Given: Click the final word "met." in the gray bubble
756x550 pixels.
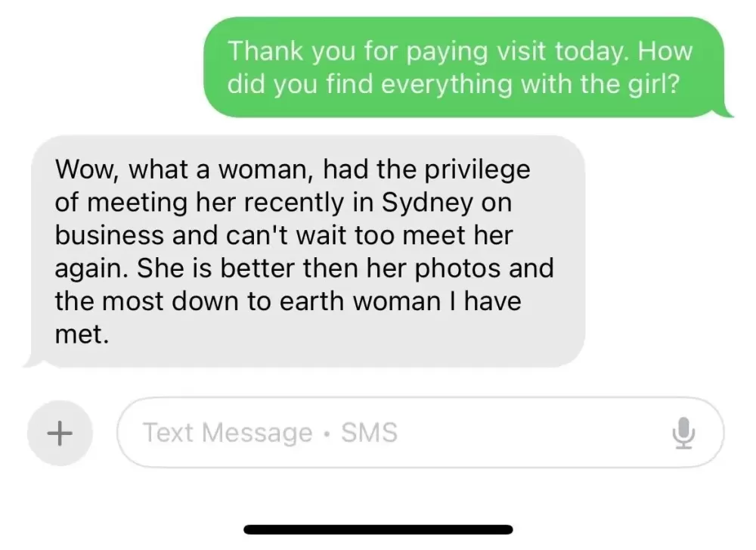Looking at the screenshot, I should pyautogui.click(x=82, y=334).
